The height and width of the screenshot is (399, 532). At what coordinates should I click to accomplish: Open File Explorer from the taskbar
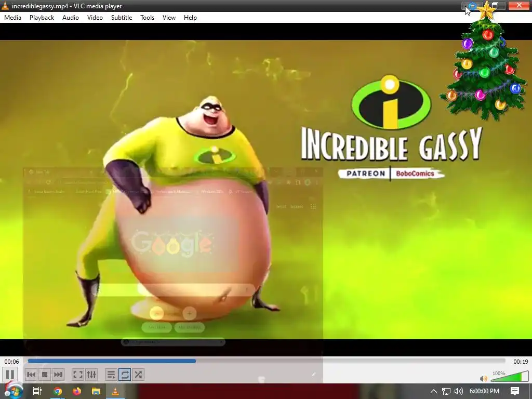pos(96,391)
